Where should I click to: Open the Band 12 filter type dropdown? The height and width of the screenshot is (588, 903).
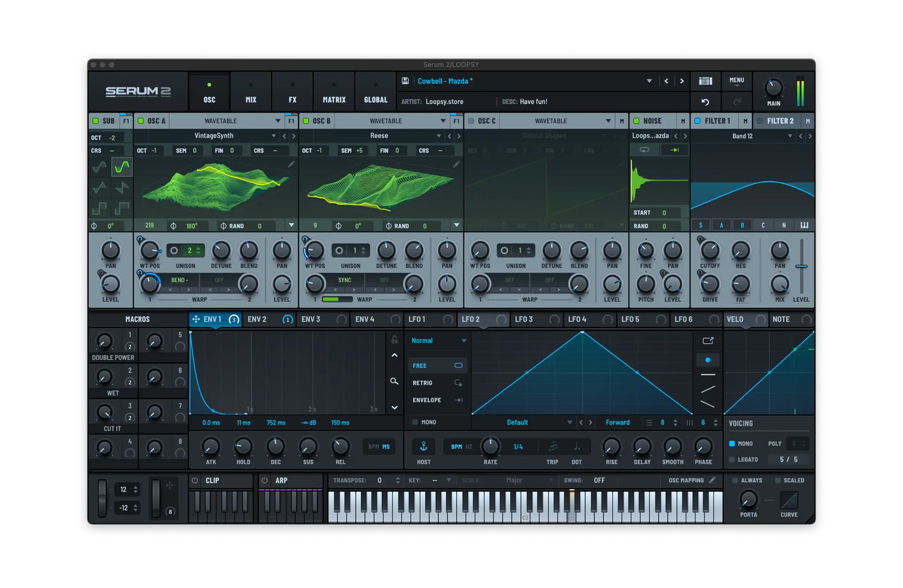pyautogui.click(x=744, y=136)
